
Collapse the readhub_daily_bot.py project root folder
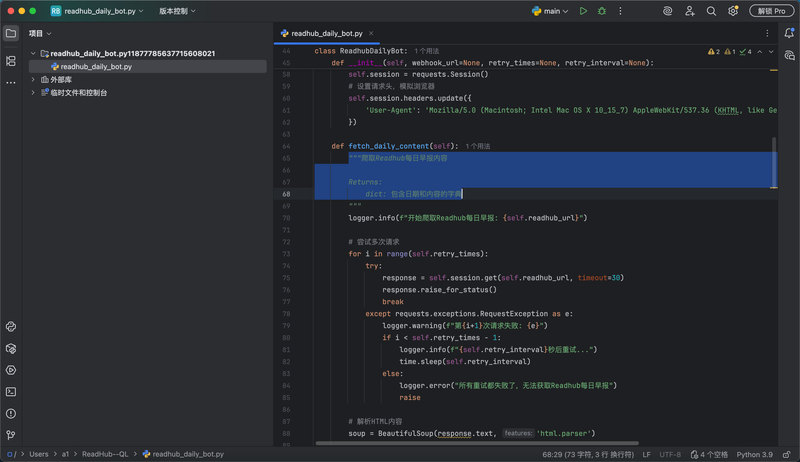pyautogui.click(x=33, y=54)
